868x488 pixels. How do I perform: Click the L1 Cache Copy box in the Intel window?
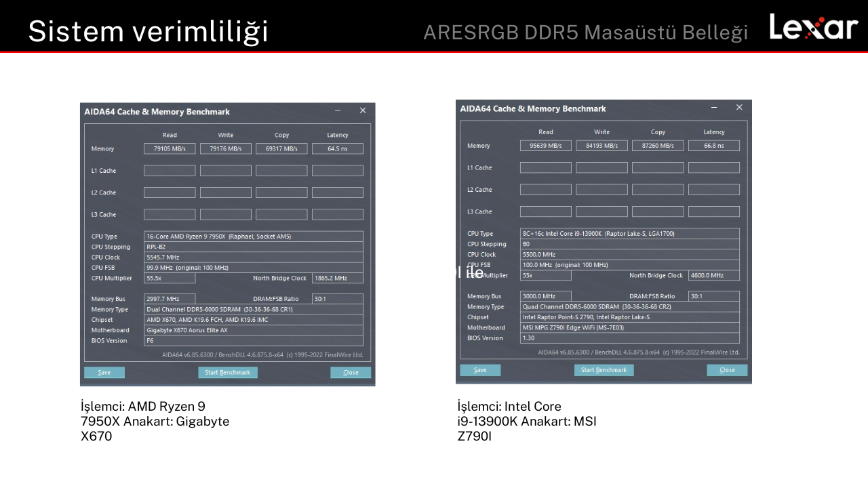pyautogui.click(x=658, y=167)
